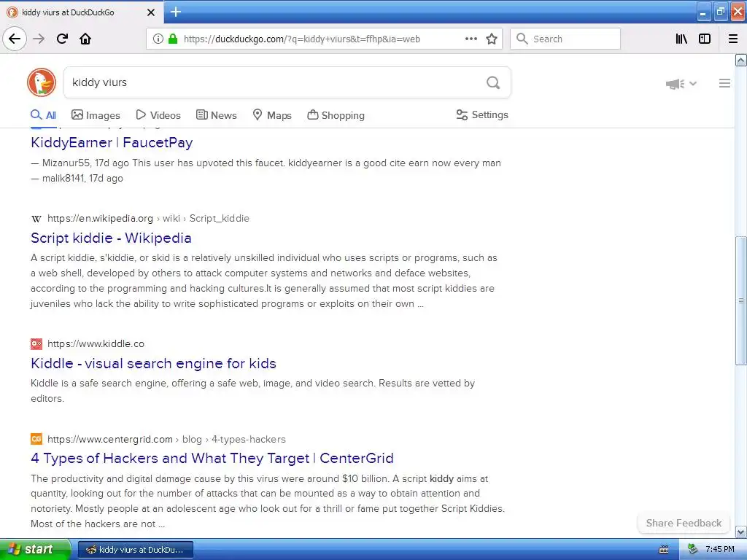Bookmark this page with the star
Image resolution: width=747 pixels, height=560 pixels.
[x=492, y=39]
